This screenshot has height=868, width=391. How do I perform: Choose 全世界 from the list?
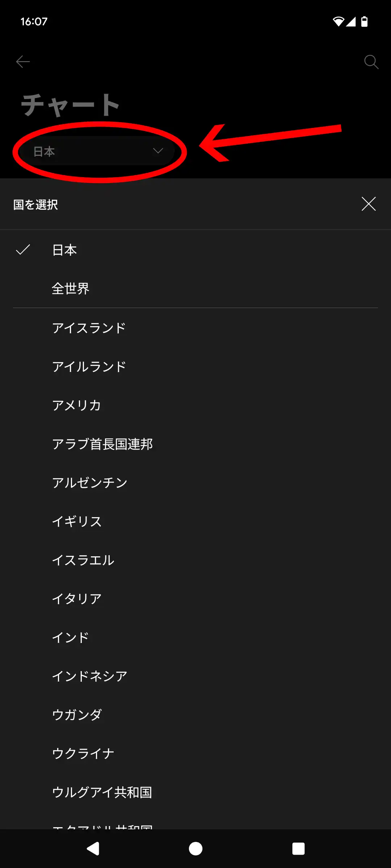[71, 289]
